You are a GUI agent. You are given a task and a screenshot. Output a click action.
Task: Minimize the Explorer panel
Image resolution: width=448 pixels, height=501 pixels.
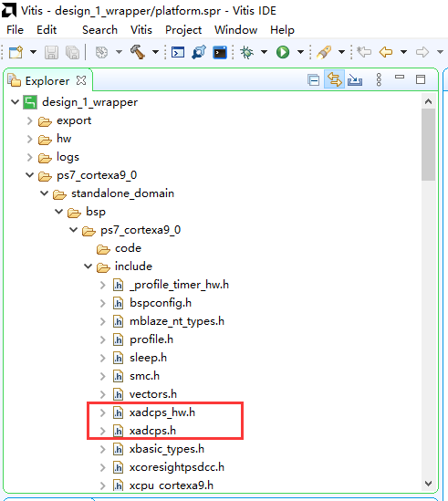click(400, 77)
